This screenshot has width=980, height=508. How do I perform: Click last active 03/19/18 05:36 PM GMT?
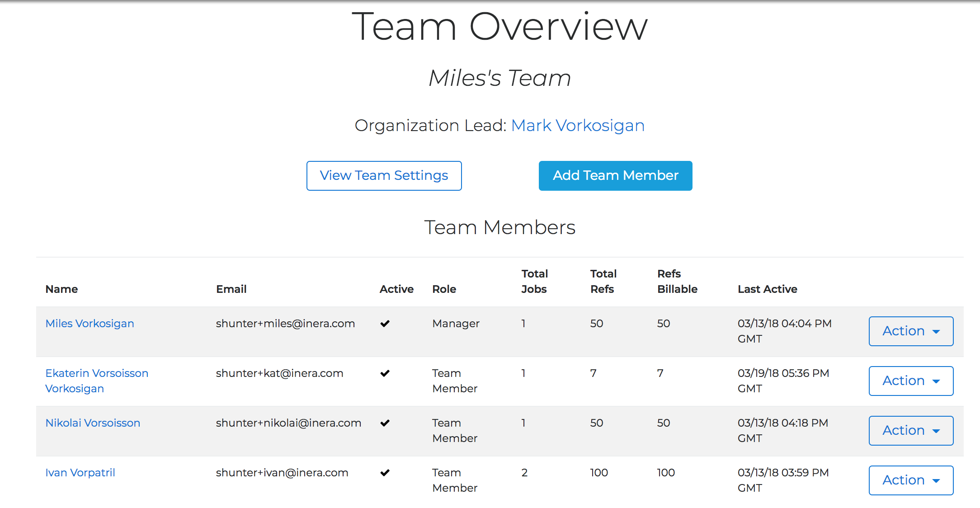[x=783, y=381]
